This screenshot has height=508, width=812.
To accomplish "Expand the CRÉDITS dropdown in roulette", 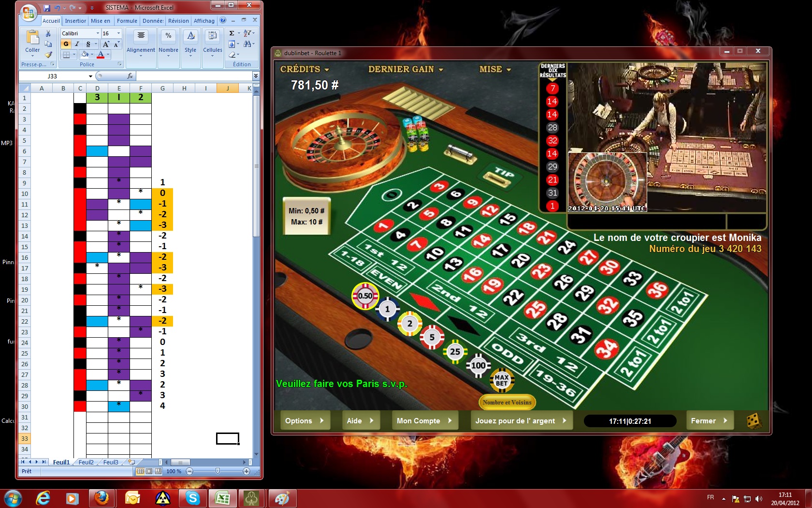I will 327,70.
